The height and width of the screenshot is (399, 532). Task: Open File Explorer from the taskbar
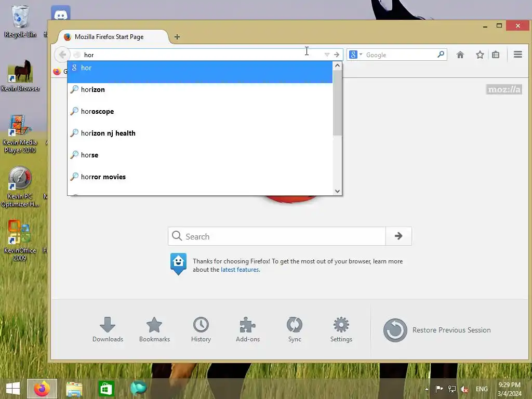pos(74,389)
